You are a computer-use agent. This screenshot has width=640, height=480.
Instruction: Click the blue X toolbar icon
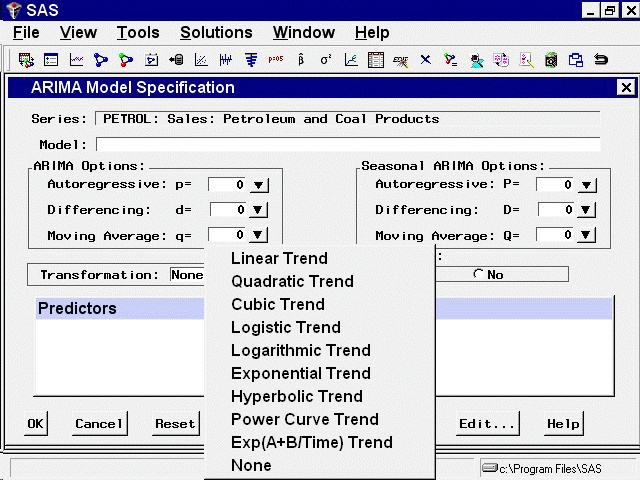pyautogui.click(x=425, y=60)
